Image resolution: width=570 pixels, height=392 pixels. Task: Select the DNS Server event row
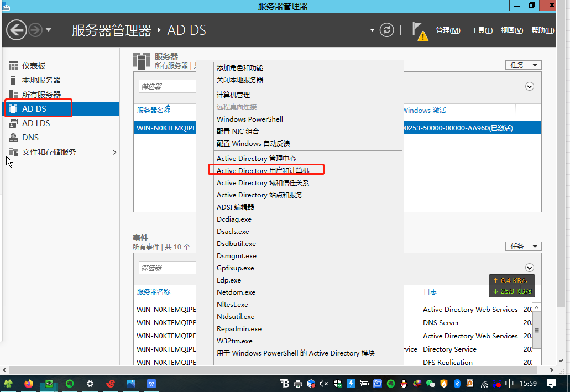441,323
